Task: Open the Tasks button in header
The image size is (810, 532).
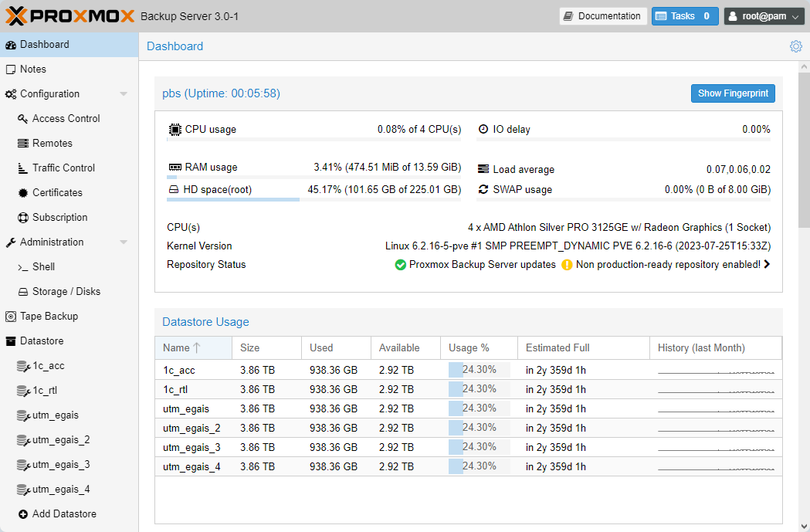Action: (x=684, y=16)
